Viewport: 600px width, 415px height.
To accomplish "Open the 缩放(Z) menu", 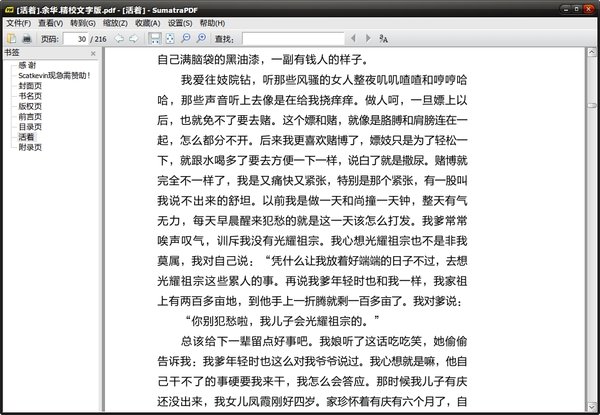I will (x=115, y=23).
